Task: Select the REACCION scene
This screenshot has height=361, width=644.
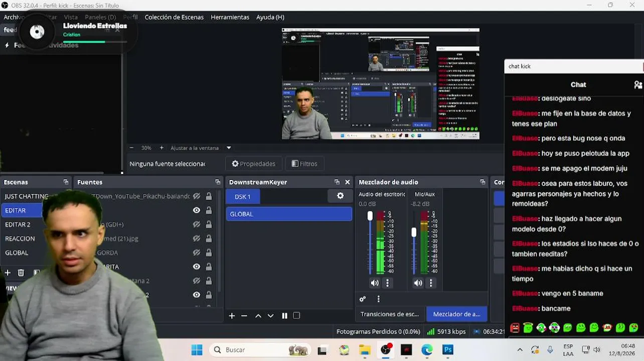Action: pos(20,239)
